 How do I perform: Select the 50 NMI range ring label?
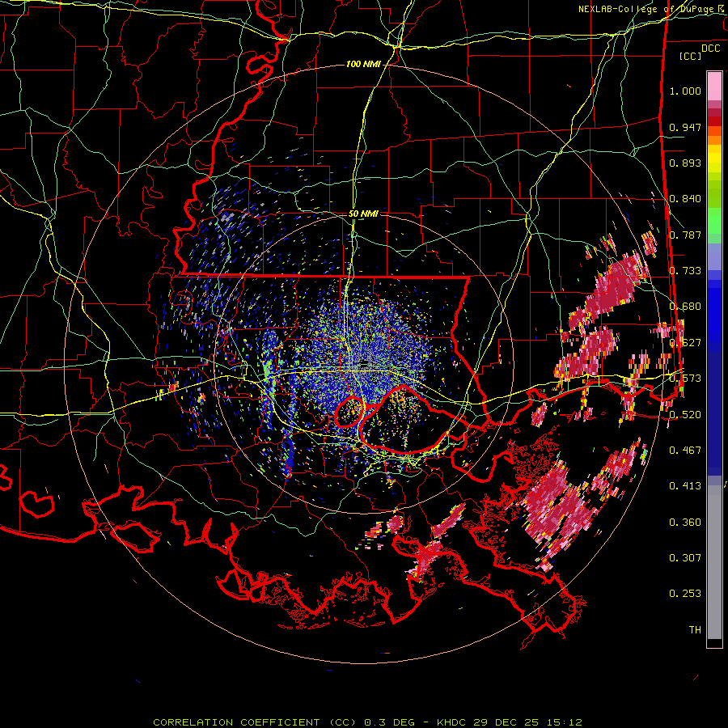click(x=363, y=214)
